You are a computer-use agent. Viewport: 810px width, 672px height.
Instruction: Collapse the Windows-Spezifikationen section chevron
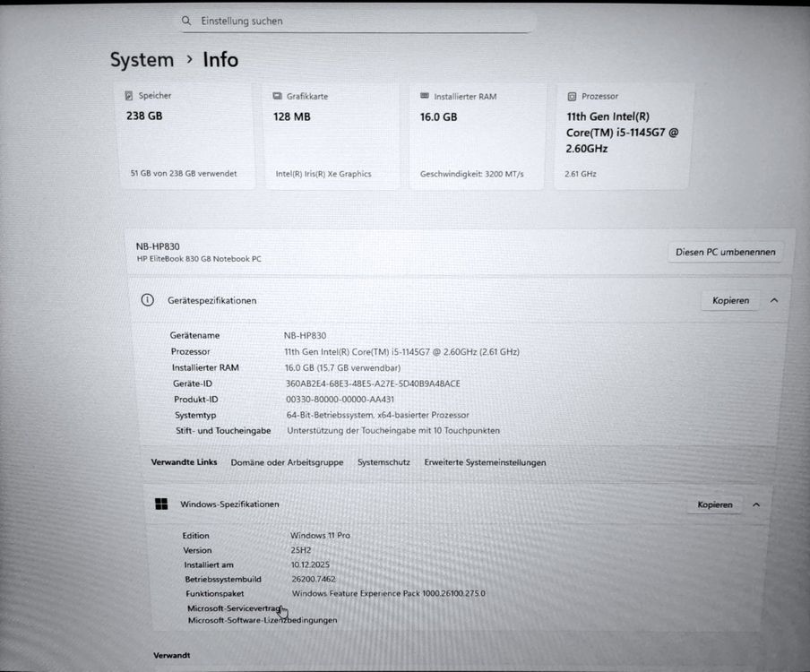758,504
